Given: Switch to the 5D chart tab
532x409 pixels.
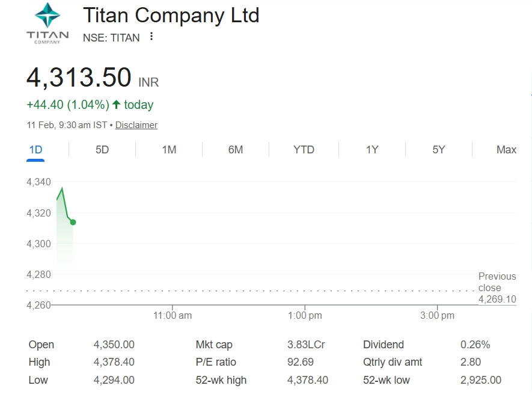Looking at the screenshot, I should coord(102,150).
